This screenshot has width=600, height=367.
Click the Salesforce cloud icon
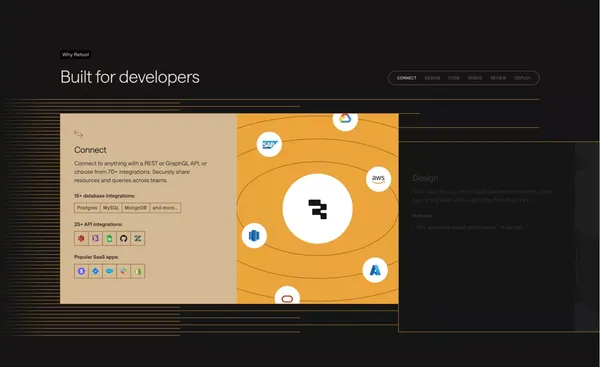[x=109, y=271]
